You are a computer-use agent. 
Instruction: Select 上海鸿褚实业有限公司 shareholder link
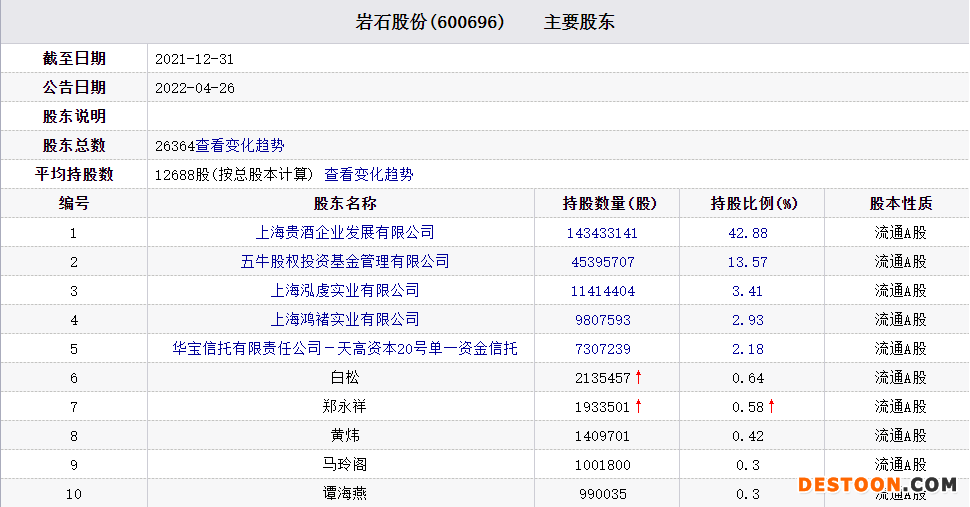point(345,320)
